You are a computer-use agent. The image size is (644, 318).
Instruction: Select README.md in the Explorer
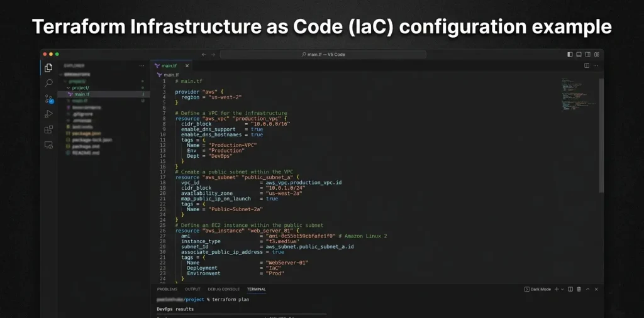click(x=86, y=153)
